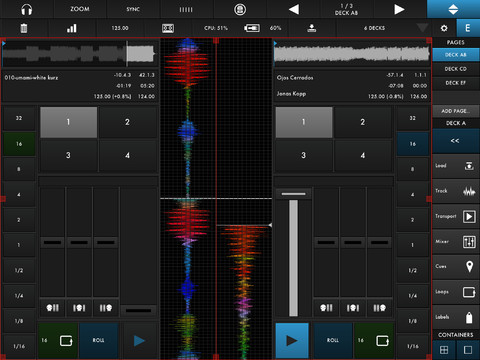
Task: Switch to DECK CD page
Action: point(456,69)
